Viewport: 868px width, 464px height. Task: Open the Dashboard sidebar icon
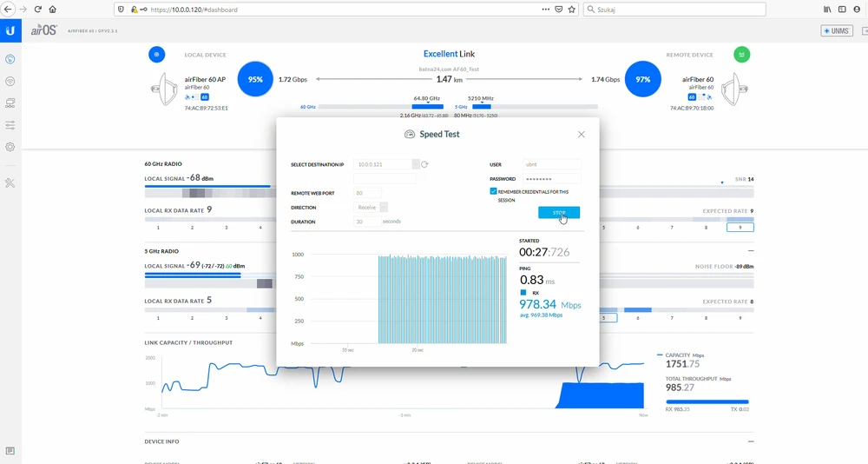[10, 59]
